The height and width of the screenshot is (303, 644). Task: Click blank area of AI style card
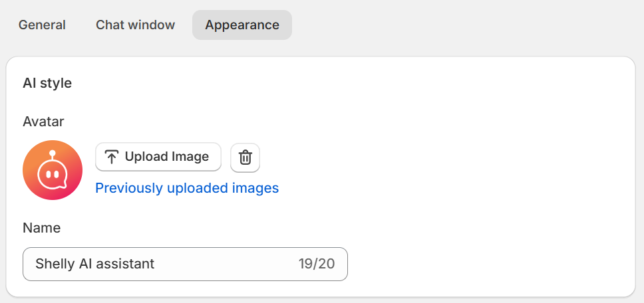(466, 166)
